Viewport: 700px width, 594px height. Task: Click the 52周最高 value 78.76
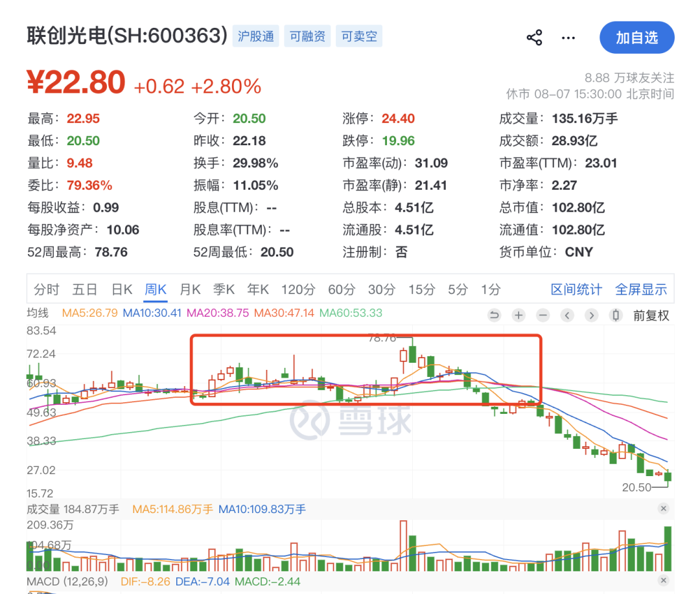click(111, 252)
